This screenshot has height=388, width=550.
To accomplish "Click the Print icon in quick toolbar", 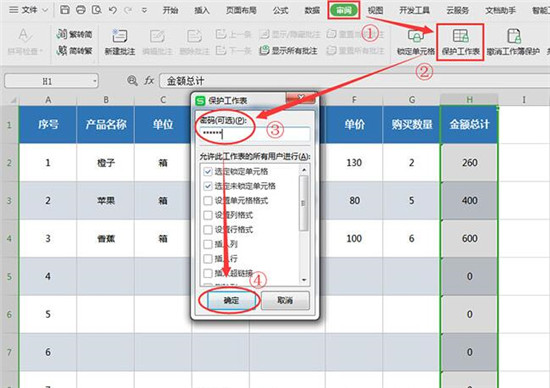I will pyautogui.click(x=81, y=9).
